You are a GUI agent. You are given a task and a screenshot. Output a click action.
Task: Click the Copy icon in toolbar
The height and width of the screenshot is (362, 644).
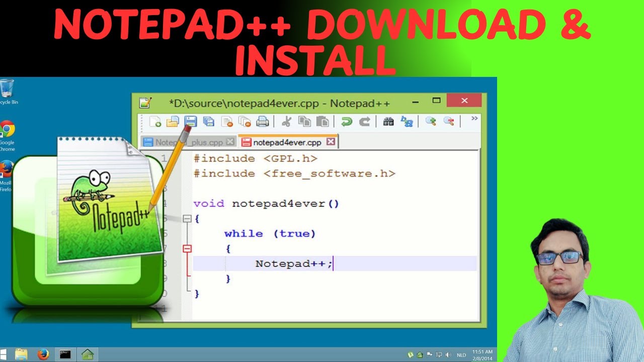coord(304,121)
